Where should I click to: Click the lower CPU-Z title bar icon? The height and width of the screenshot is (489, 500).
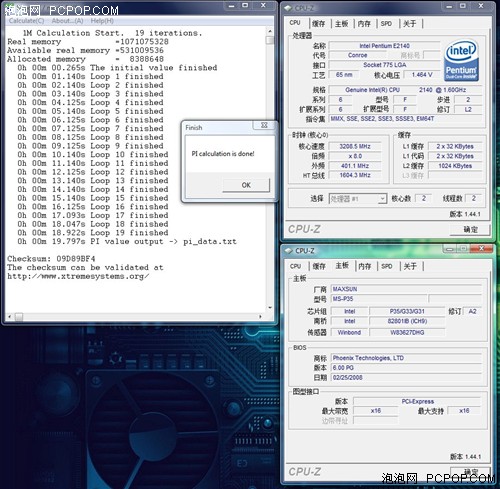click(x=288, y=251)
